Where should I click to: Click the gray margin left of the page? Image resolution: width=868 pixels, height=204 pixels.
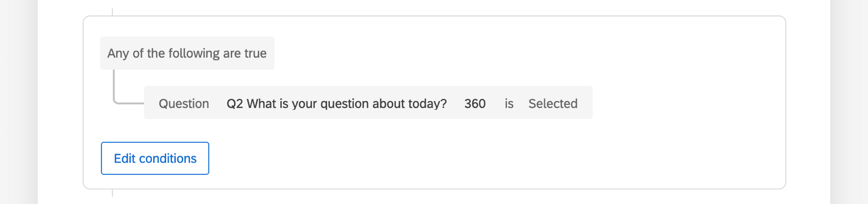tap(18, 102)
